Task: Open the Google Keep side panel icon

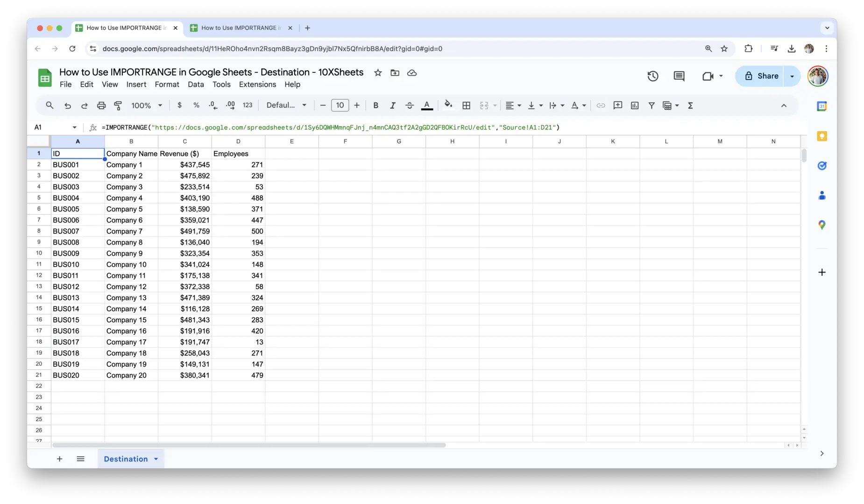Action: [x=822, y=136]
